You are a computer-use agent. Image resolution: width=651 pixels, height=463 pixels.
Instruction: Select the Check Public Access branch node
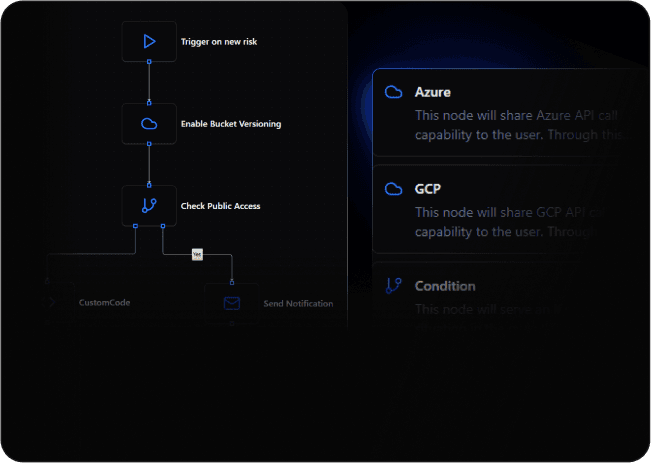[x=149, y=206]
